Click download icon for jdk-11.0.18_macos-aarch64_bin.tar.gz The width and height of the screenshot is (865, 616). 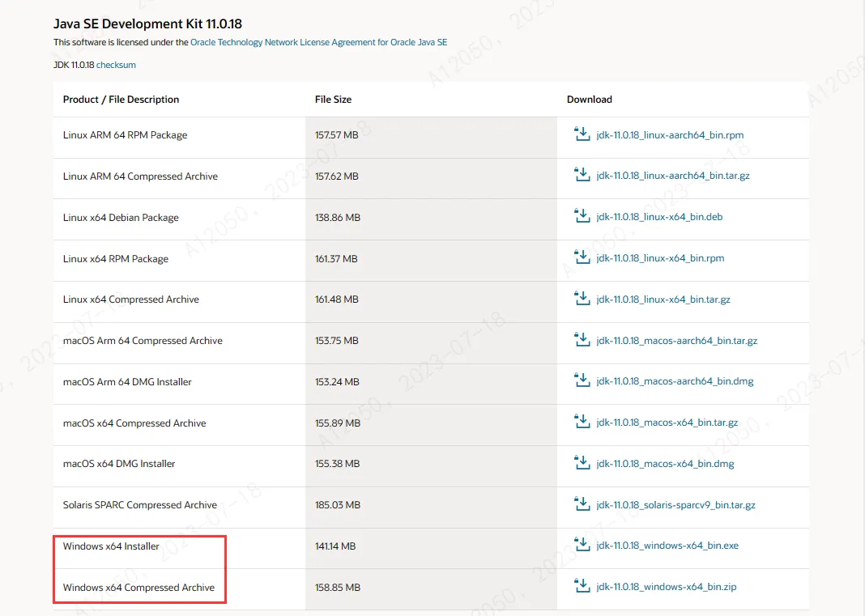[x=582, y=340]
